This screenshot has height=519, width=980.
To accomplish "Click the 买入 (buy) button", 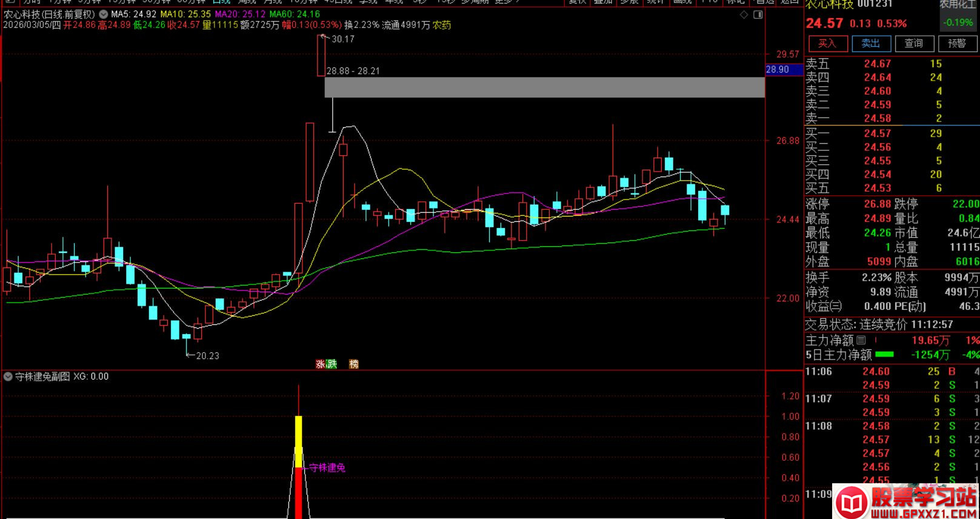I will point(827,44).
